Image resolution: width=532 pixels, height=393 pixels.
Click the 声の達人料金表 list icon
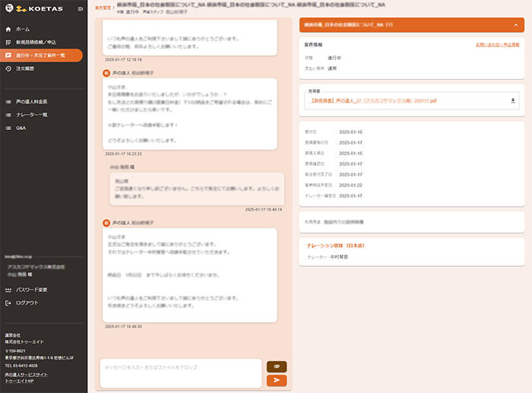[8, 101]
